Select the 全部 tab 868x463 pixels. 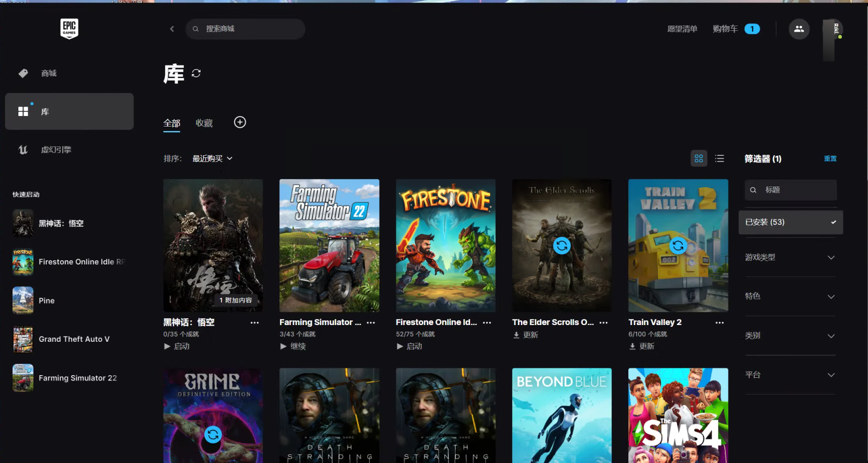tap(172, 123)
